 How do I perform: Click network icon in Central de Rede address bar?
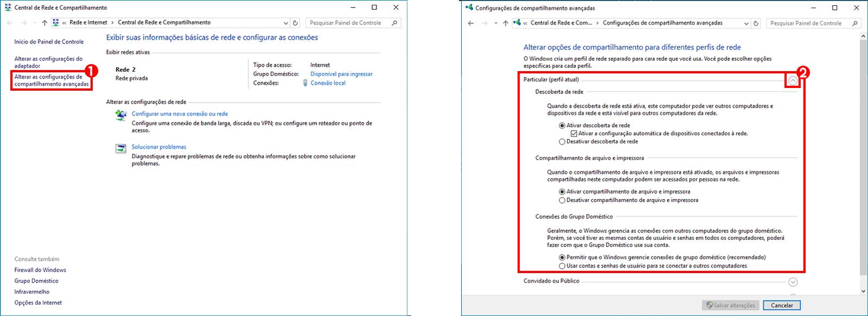tap(56, 23)
